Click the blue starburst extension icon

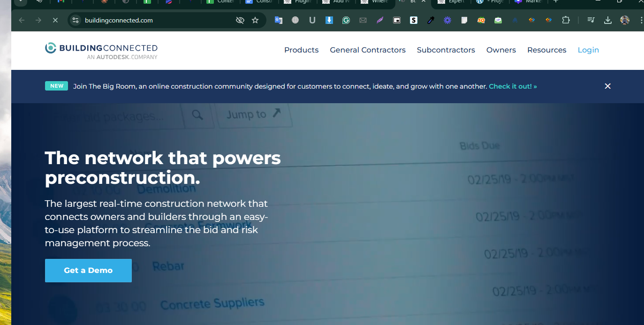pyautogui.click(x=447, y=20)
